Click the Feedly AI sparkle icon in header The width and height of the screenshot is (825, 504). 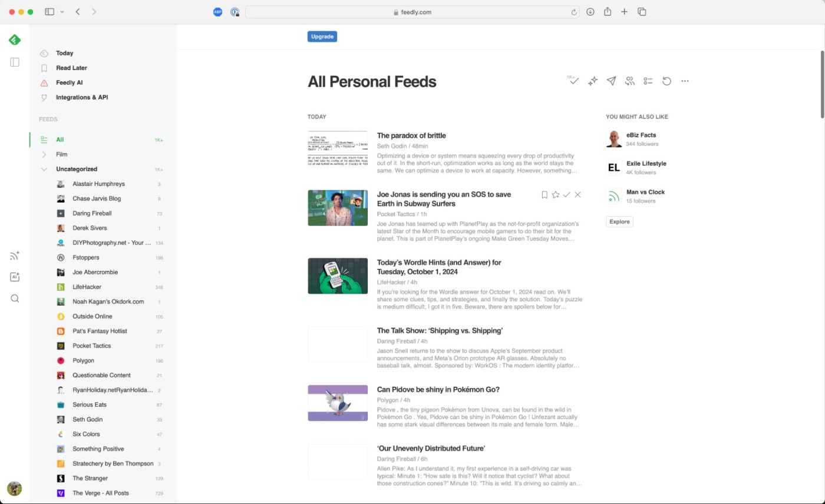pyautogui.click(x=593, y=81)
